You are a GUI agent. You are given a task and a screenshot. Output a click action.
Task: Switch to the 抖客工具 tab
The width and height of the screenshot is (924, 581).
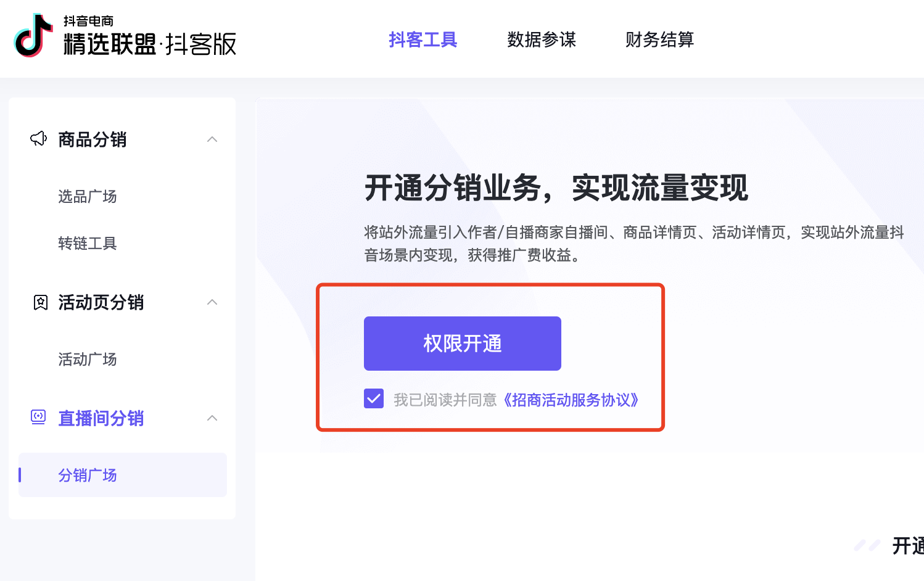click(423, 39)
